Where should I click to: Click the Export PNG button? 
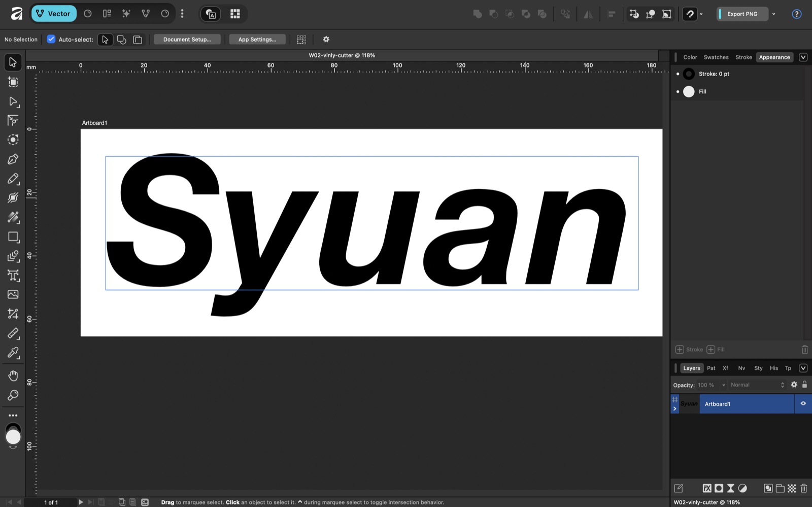(x=742, y=14)
